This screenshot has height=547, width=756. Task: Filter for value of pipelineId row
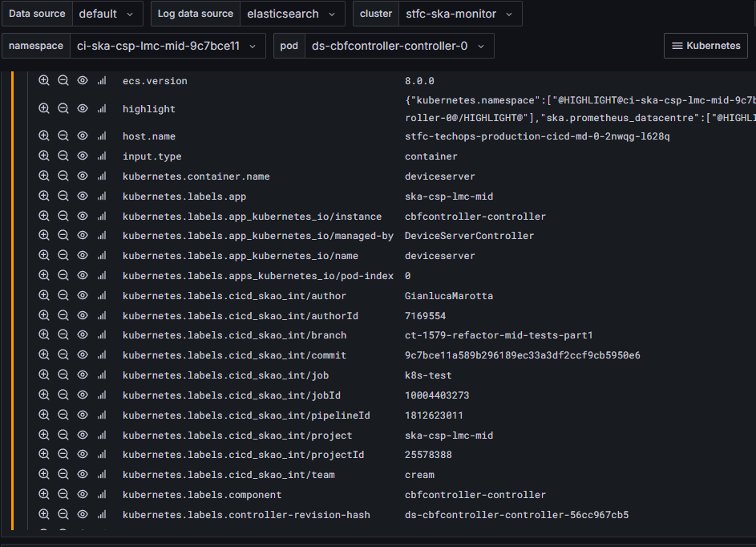tap(44, 415)
